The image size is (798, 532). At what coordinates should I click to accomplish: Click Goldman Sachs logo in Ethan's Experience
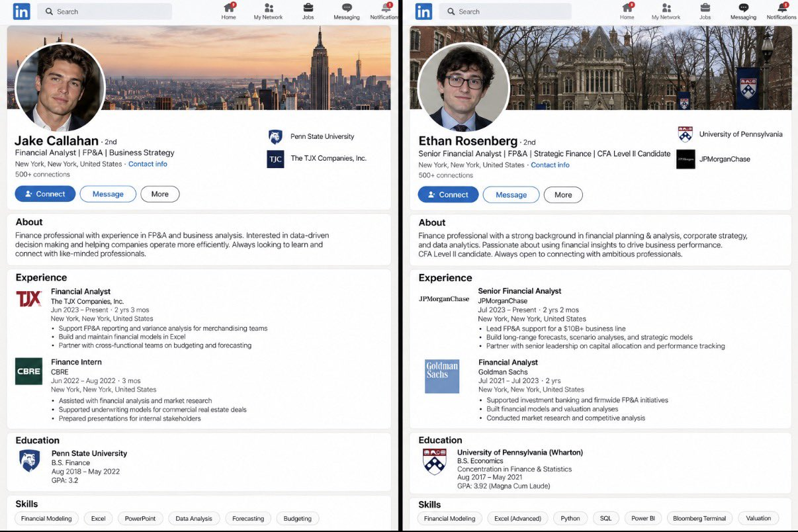[x=442, y=376]
